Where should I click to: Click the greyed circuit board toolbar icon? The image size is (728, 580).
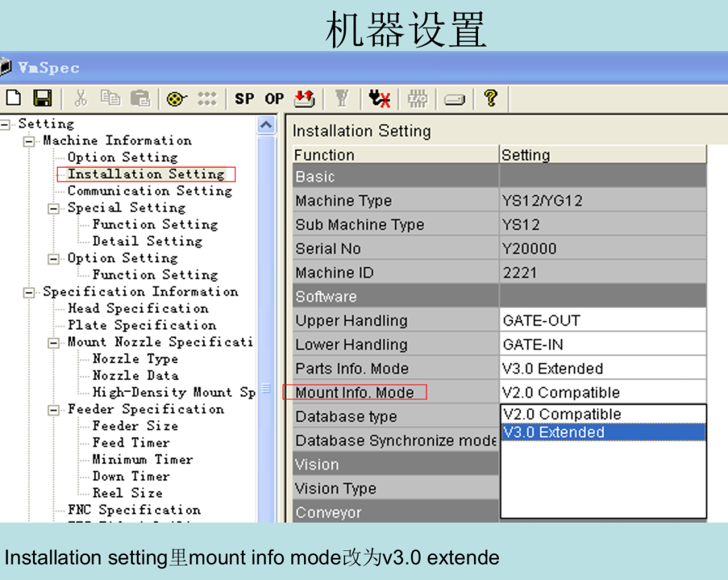click(417, 98)
